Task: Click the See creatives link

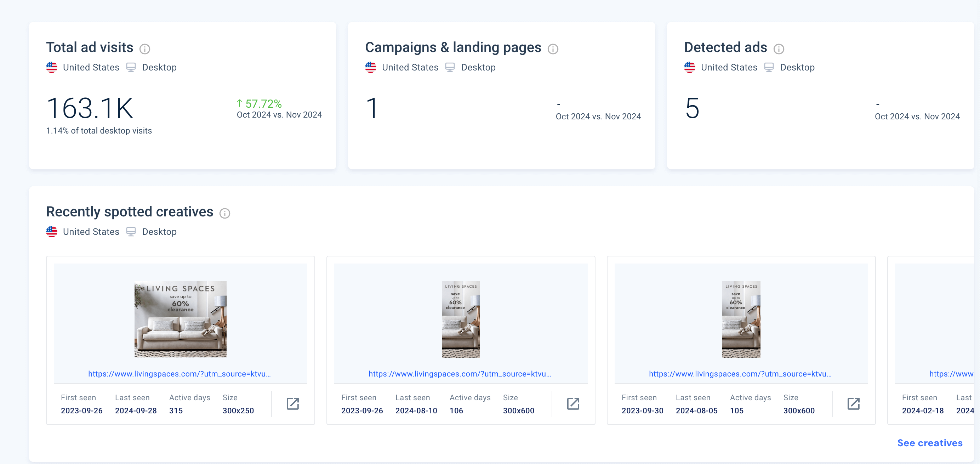Action: (x=930, y=443)
